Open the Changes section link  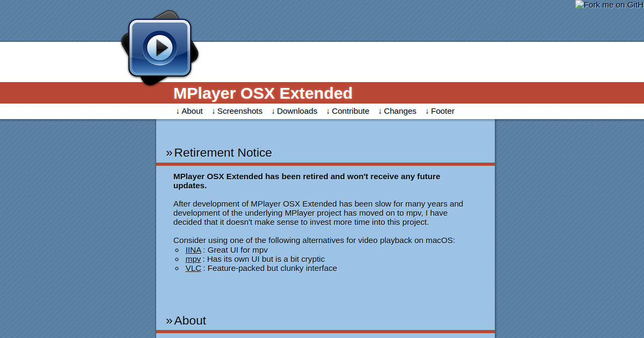397,111
